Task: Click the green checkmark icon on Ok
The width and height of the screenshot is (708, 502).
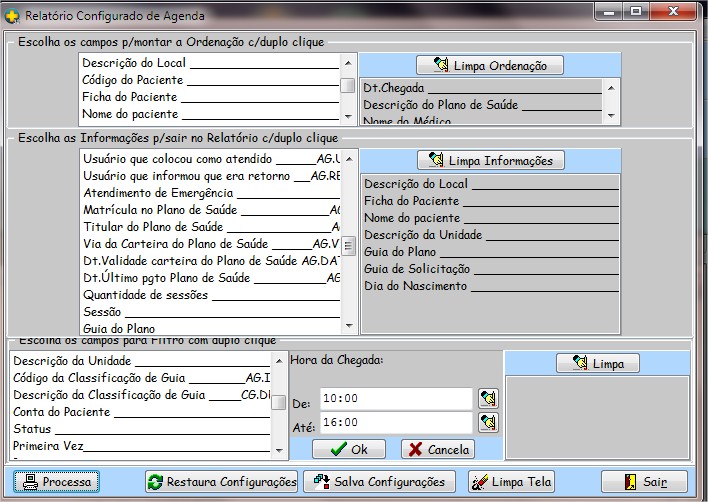Action: (x=338, y=449)
